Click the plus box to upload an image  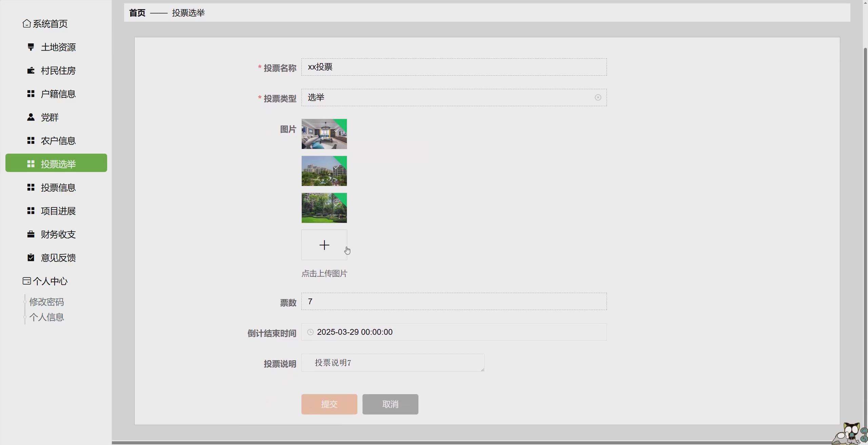click(324, 245)
